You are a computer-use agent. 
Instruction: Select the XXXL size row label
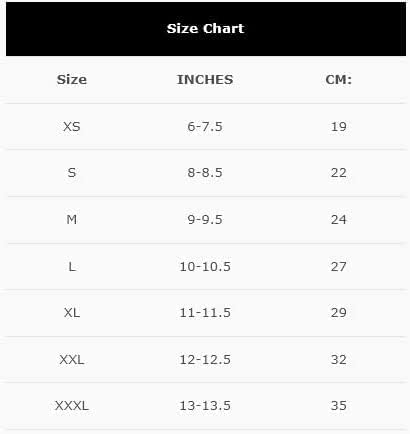tap(72, 406)
